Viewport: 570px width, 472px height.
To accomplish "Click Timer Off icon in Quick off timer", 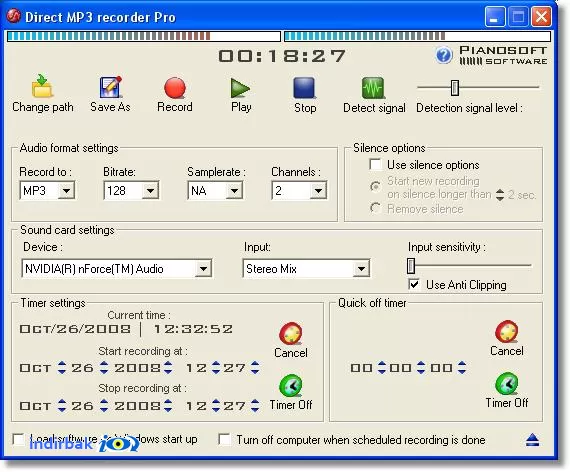I will (506, 384).
